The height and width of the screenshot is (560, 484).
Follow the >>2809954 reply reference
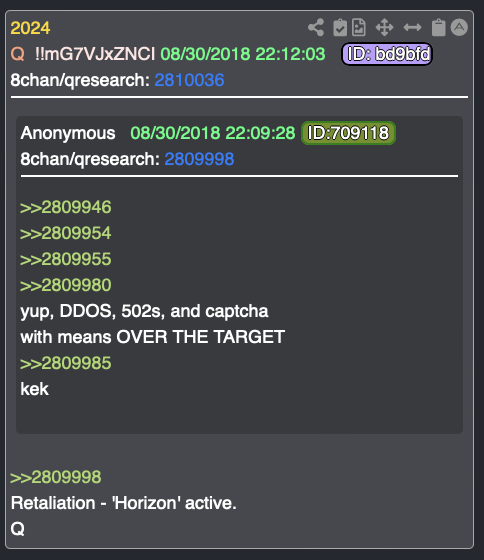66,233
